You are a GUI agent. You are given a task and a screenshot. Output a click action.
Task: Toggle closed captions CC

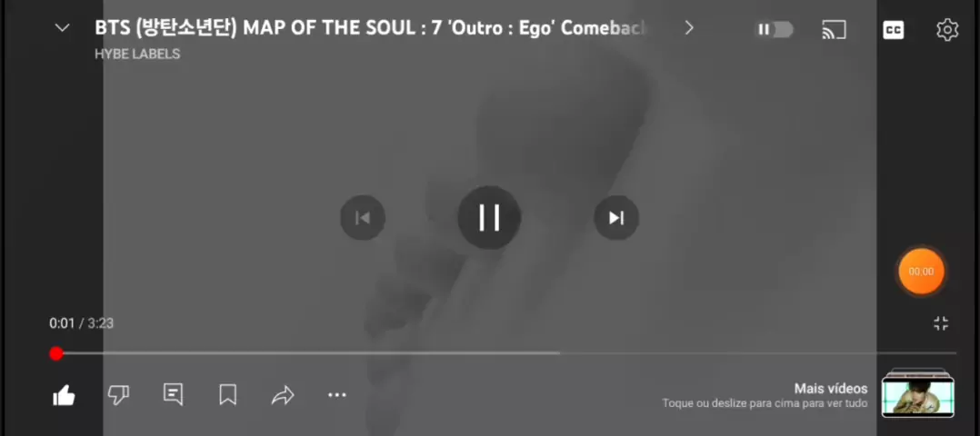893,29
